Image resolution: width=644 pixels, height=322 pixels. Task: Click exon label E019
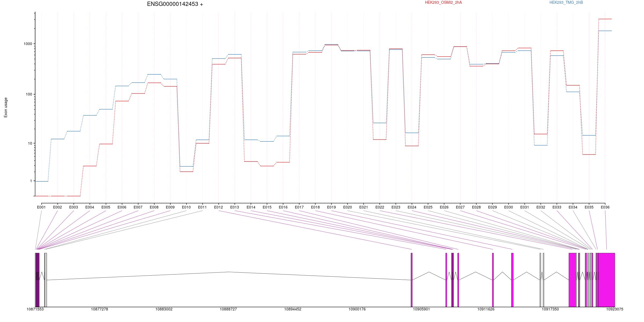tap(331, 207)
